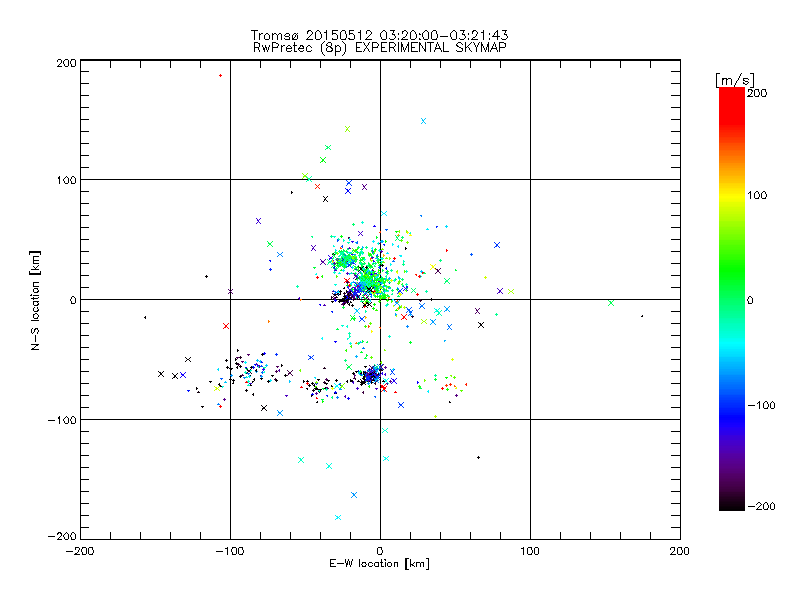
Task: Click the 'E-W location [km]' axis label
Action: (x=379, y=563)
